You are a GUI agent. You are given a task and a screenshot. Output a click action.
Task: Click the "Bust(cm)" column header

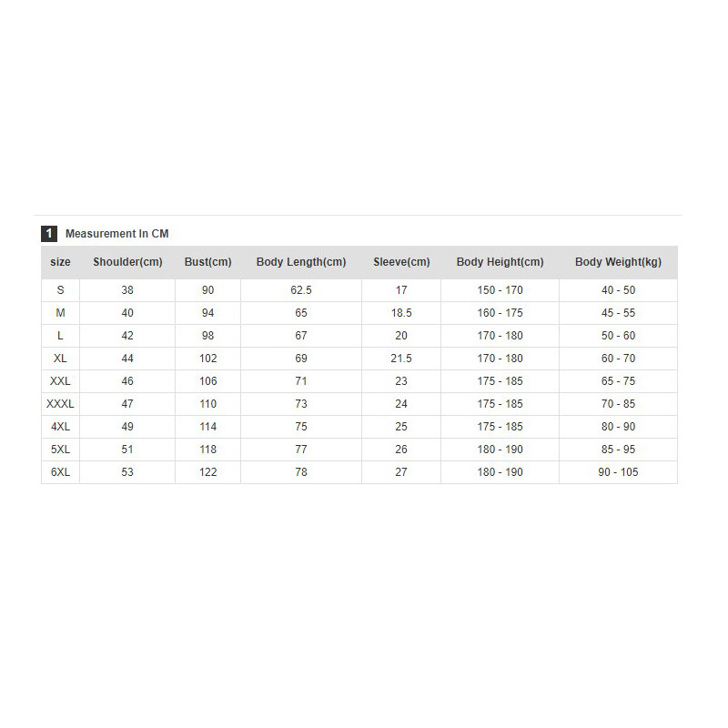[207, 262]
